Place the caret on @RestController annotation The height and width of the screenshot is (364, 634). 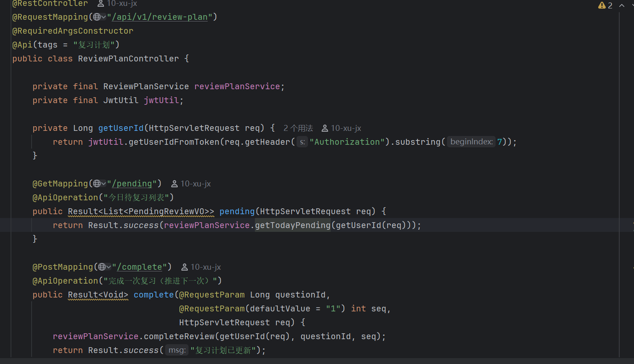coord(50,3)
